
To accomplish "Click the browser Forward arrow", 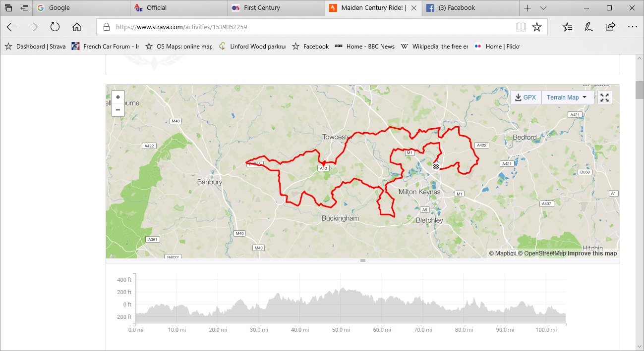I will pyautogui.click(x=33, y=27).
